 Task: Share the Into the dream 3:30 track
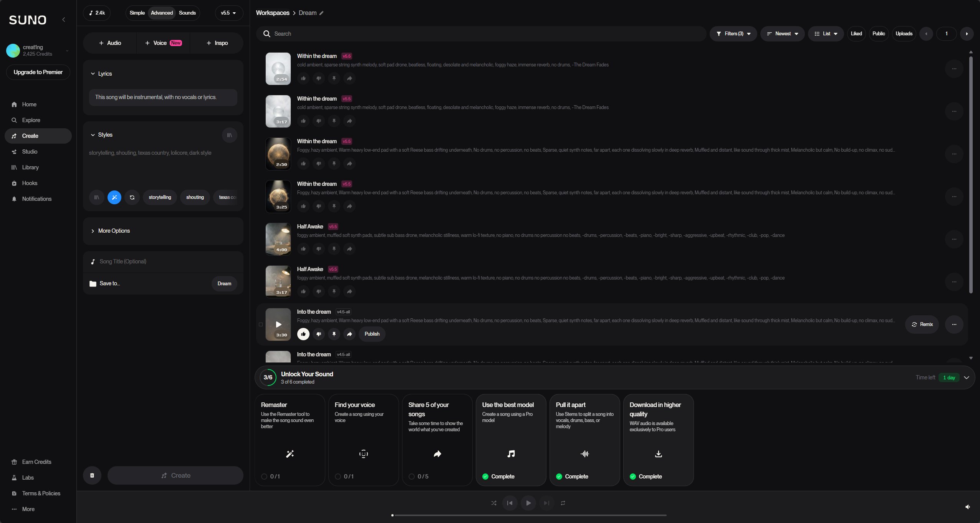coord(349,334)
